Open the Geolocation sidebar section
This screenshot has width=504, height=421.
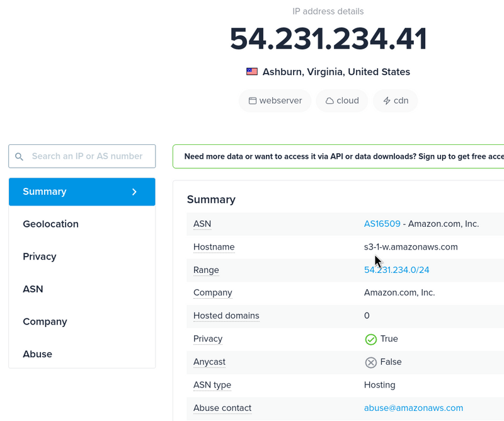click(51, 224)
